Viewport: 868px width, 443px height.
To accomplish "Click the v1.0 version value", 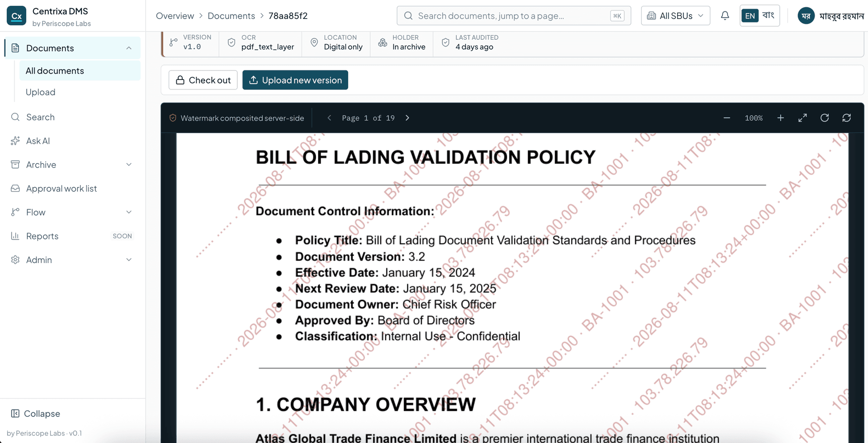I will 192,47.
